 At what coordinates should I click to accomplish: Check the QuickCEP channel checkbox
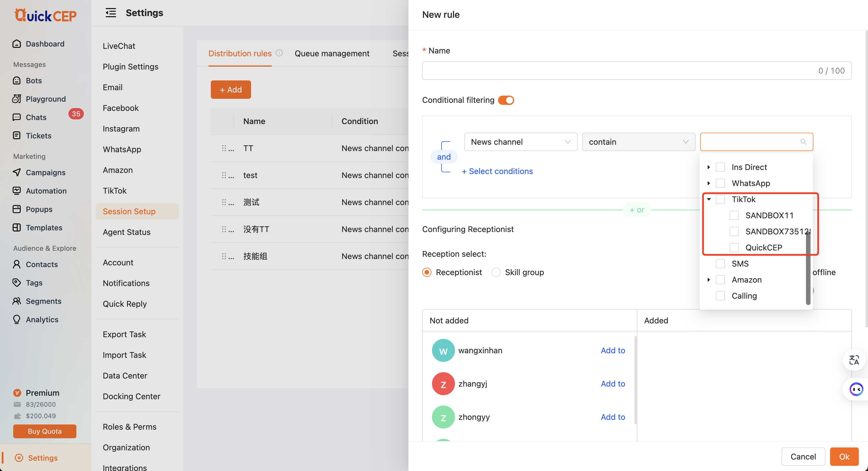point(734,248)
